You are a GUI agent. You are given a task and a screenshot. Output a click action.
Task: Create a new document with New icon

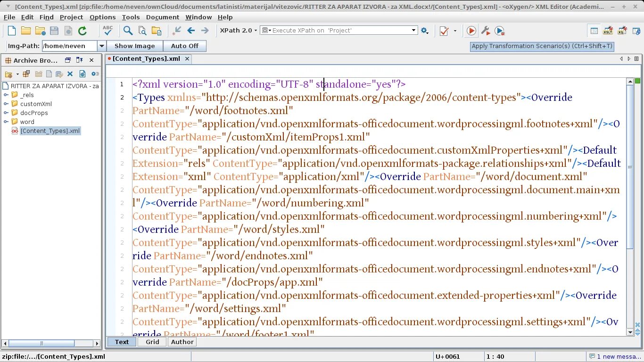[12, 31]
